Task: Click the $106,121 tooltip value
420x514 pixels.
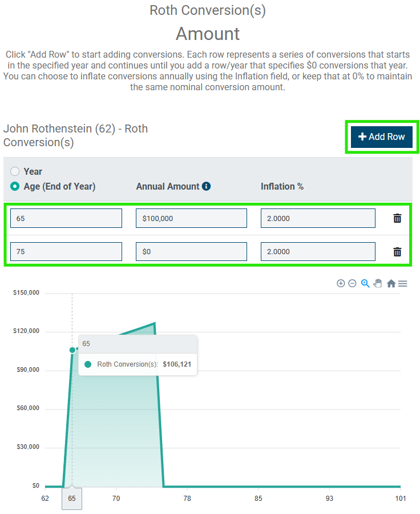Action: (177, 364)
